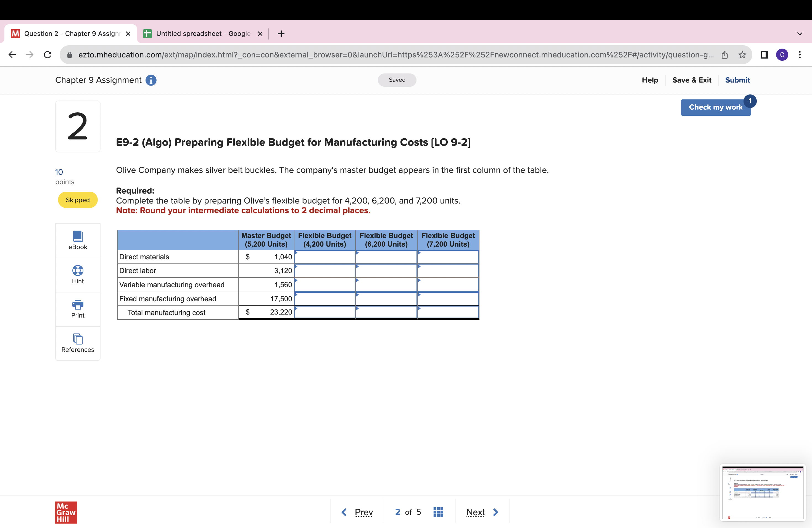
Task: Reload the page
Action: pos(48,55)
